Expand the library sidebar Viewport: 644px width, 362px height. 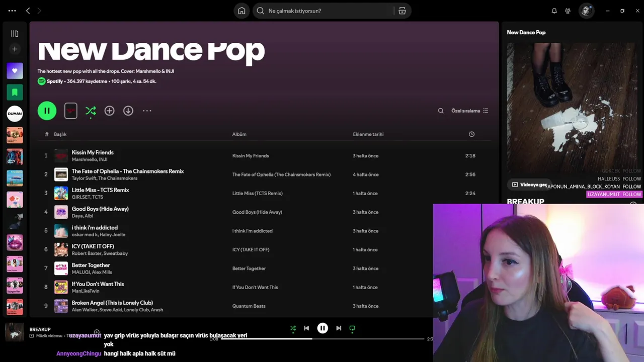click(x=15, y=34)
